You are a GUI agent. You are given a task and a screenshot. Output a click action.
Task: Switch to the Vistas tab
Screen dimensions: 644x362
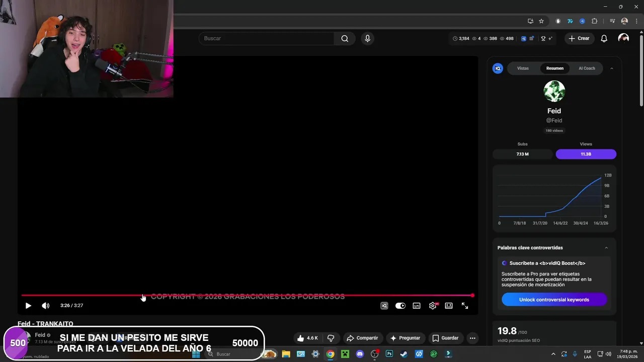[x=523, y=68]
